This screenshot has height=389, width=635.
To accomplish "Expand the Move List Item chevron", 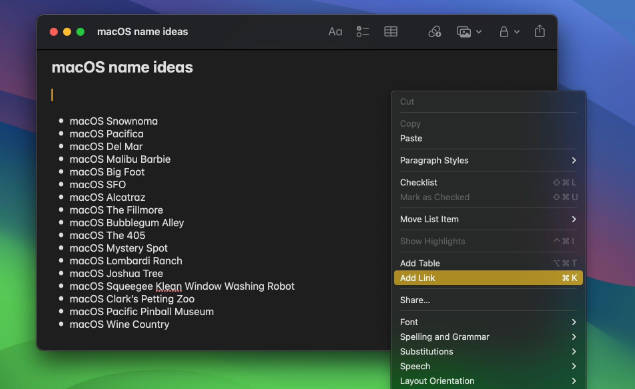I will 574,219.
